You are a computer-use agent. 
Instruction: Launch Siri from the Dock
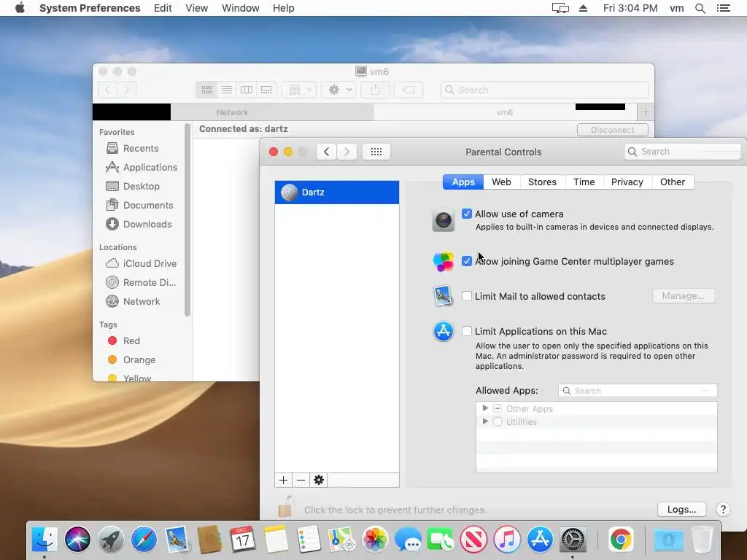click(77, 540)
